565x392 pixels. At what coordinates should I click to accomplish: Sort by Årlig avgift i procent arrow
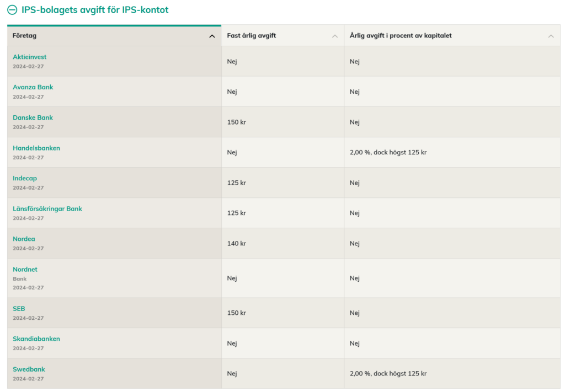click(x=551, y=36)
